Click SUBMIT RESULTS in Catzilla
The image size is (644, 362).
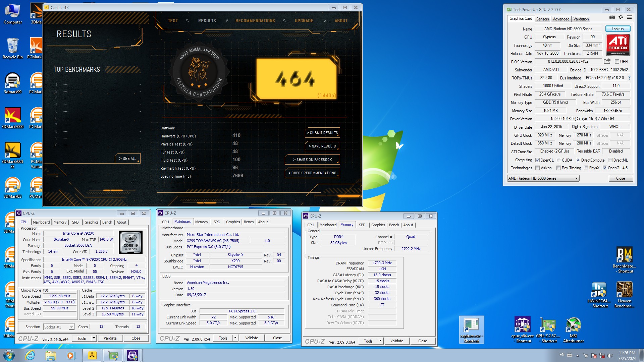click(x=322, y=133)
